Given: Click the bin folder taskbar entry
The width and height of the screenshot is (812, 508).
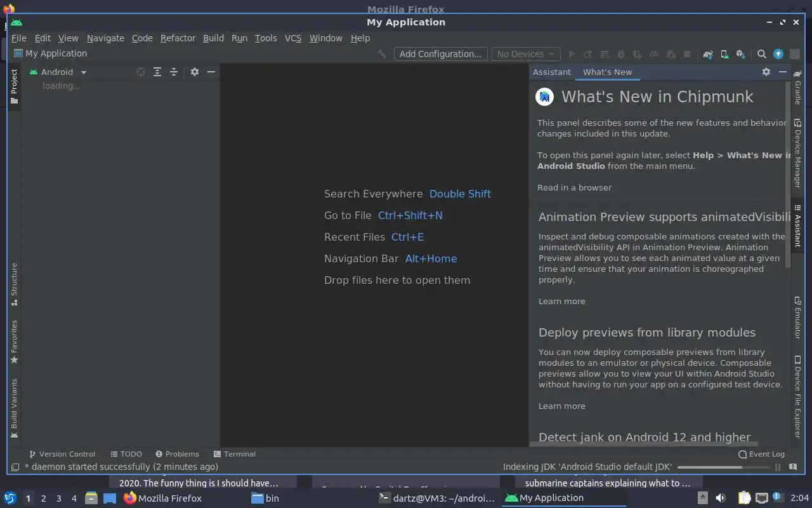Looking at the screenshot, I should tap(265, 498).
